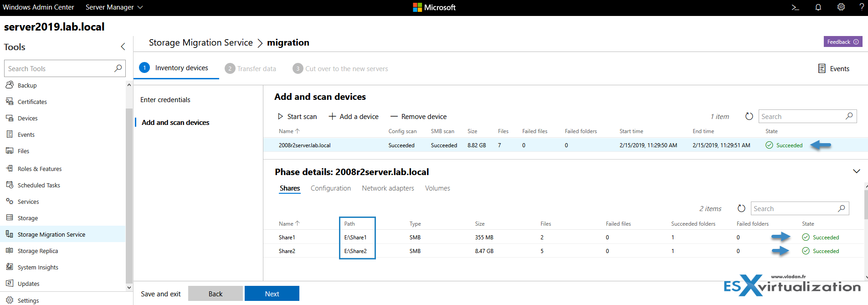This screenshot has height=305, width=868.
Task: Switch to Network adapters tab
Action: [x=388, y=188]
